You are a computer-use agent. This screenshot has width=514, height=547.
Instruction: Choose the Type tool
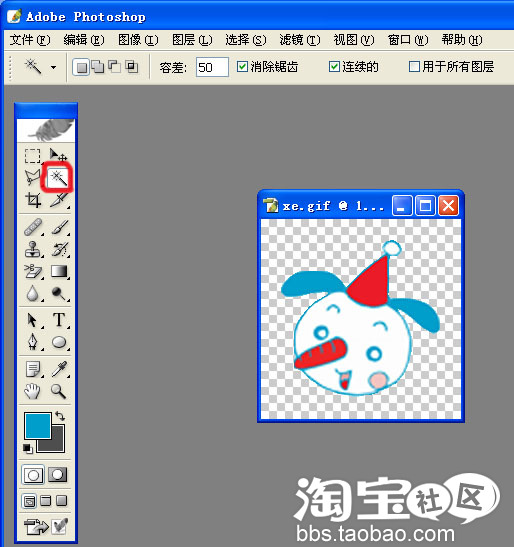[x=59, y=320]
